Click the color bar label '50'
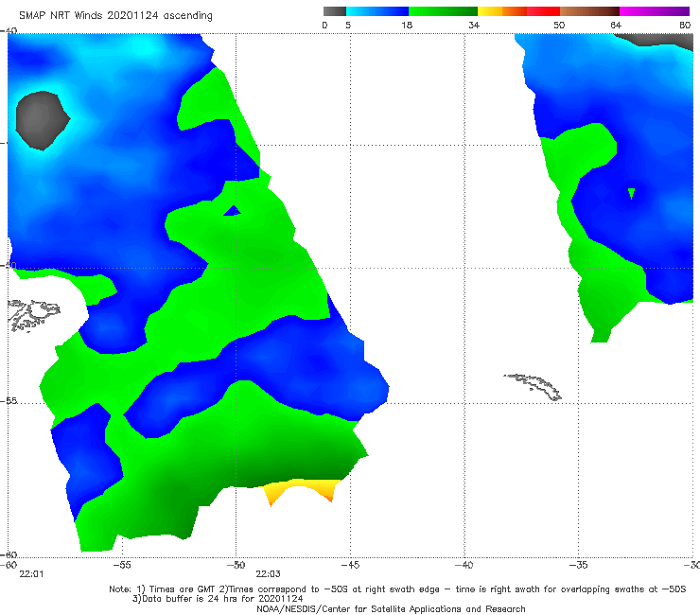 [559, 25]
